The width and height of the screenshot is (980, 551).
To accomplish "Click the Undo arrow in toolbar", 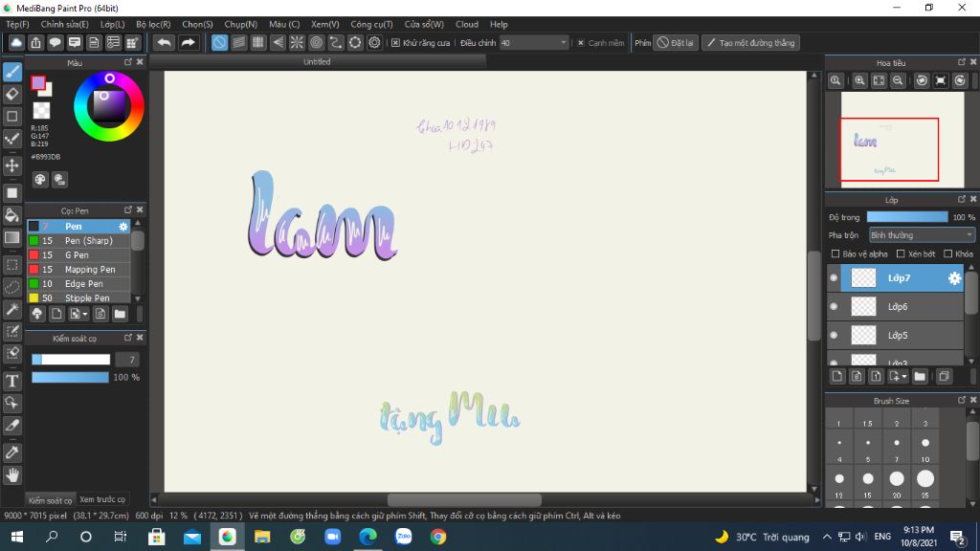I will pyautogui.click(x=165, y=42).
